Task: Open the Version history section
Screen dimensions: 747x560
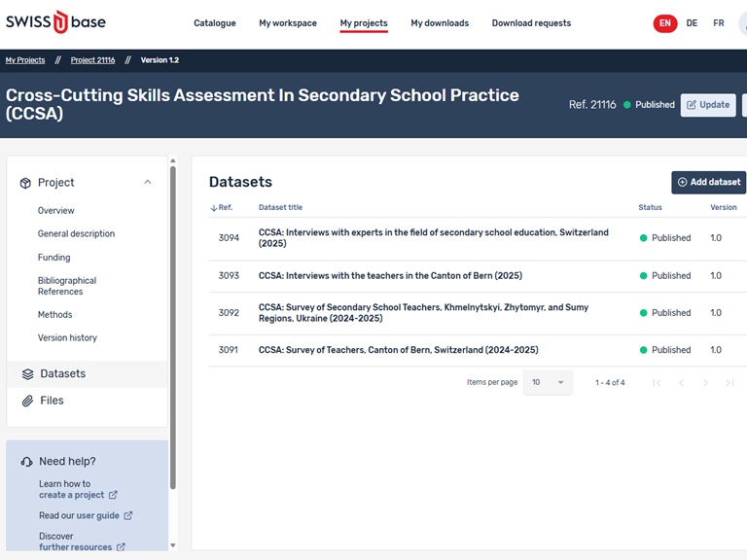Action: [x=67, y=338]
